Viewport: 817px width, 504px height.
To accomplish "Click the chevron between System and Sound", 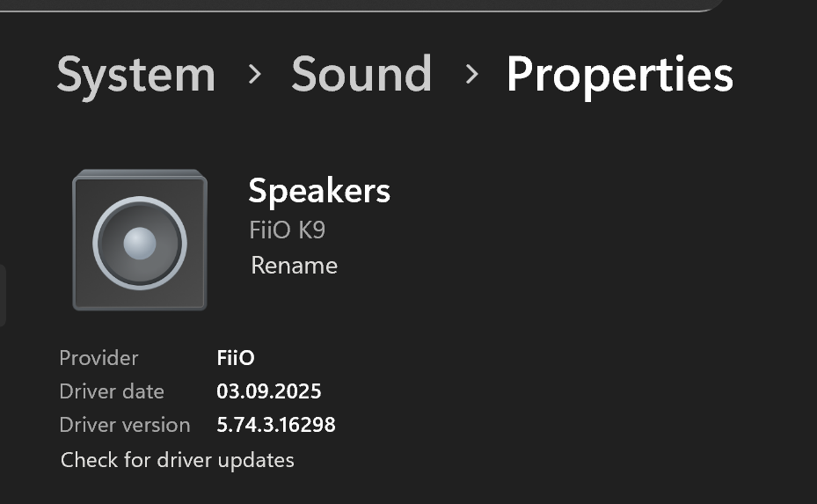I will [254, 74].
